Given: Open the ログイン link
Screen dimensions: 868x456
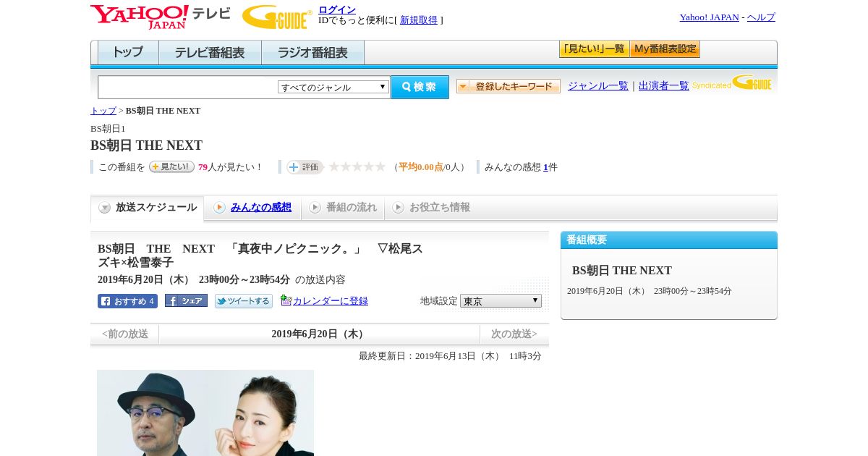Looking at the screenshot, I should 337,9.
